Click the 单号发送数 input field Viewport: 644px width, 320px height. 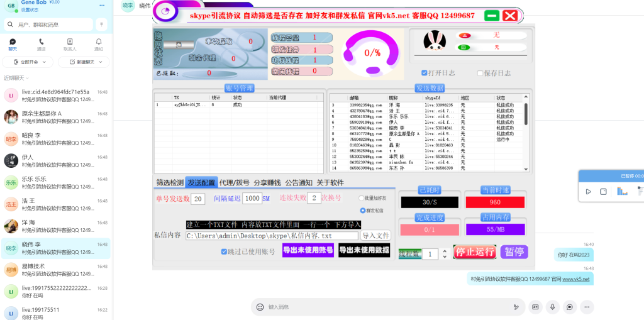(198, 199)
